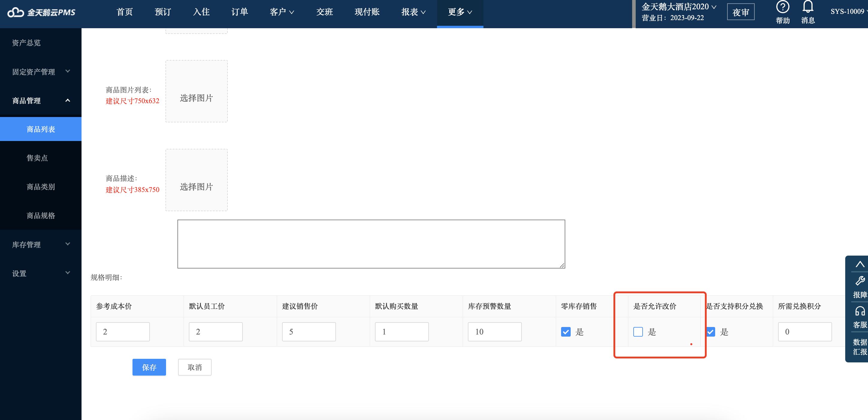Expand the 设置 sidebar section
The width and height of the screenshot is (868, 420).
point(41,273)
